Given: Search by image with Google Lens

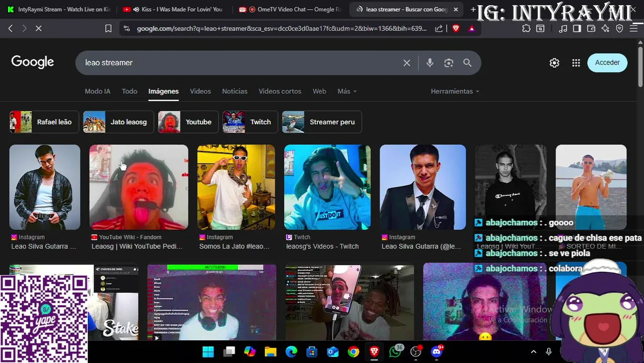Looking at the screenshot, I should 448,63.
